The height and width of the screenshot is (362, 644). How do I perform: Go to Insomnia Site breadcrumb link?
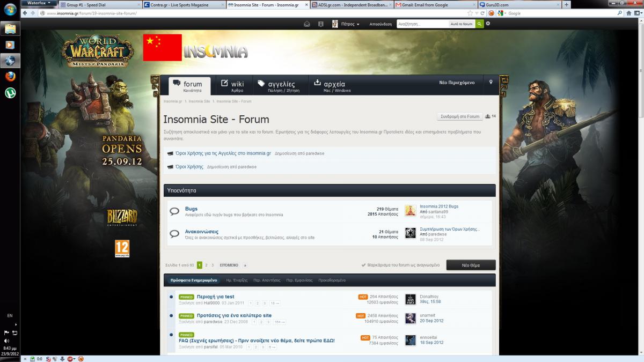199,101
